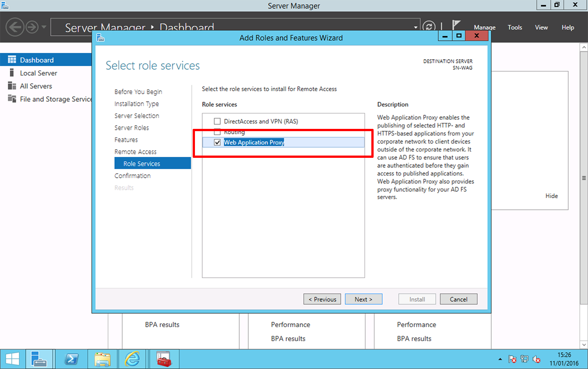
Task: Click network status tray icon
Action: tap(524, 360)
